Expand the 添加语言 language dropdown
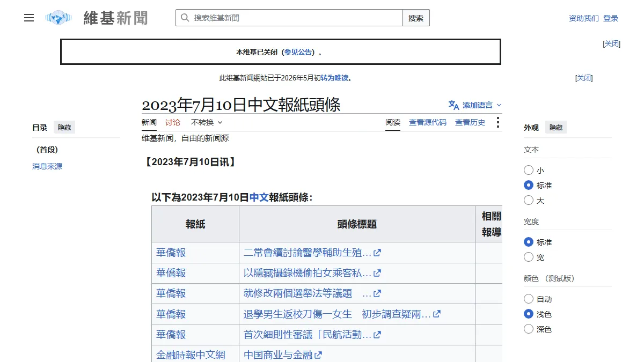 [x=475, y=105]
